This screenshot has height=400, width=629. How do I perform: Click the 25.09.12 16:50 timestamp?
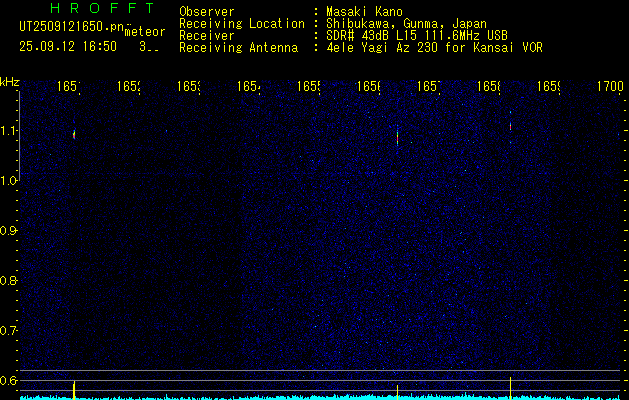(68, 47)
